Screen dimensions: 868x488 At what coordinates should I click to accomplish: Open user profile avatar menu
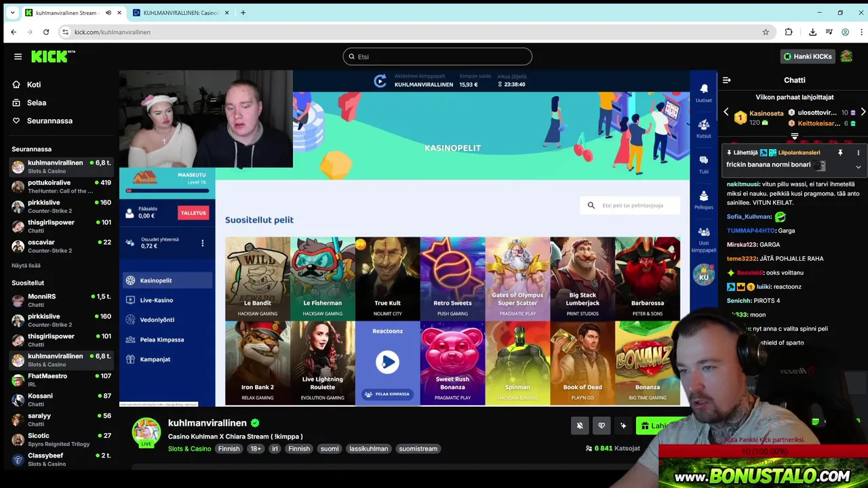(846, 56)
